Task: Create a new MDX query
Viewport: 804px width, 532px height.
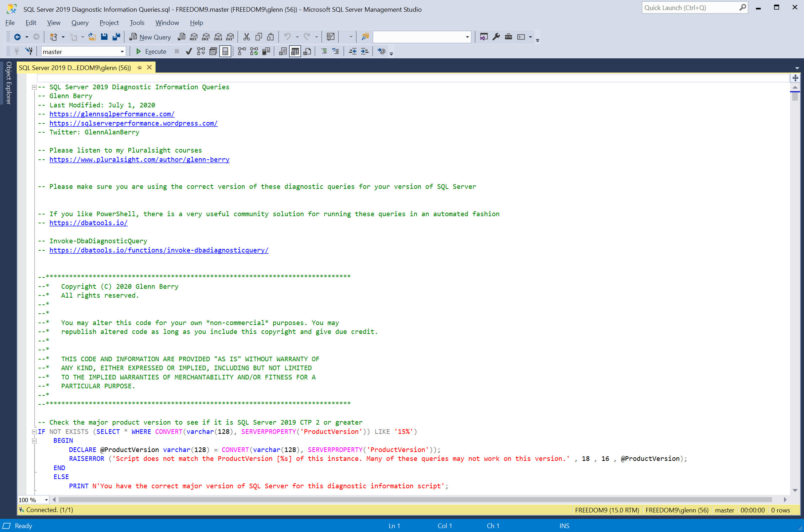Action: pyautogui.click(x=194, y=37)
